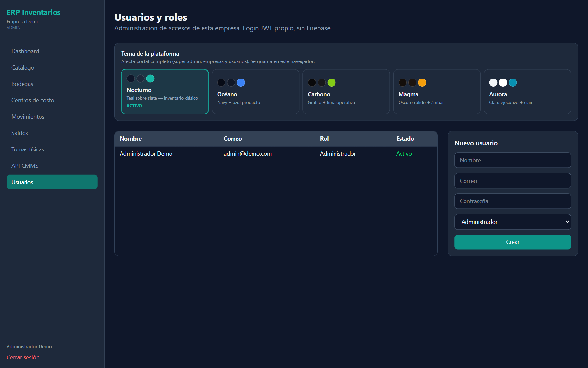Viewport: 588px width, 368px height.
Task: Click the Contraseña password field
Action: 513,201
